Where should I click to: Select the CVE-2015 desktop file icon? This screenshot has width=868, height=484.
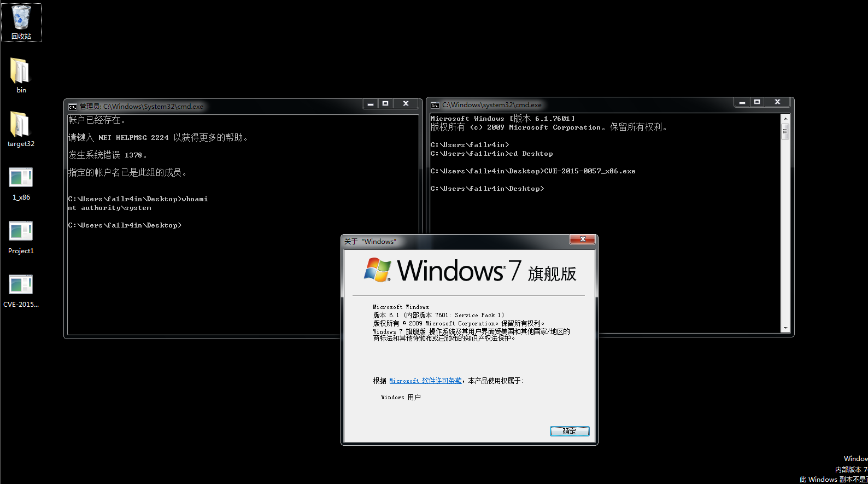(x=21, y=290)
